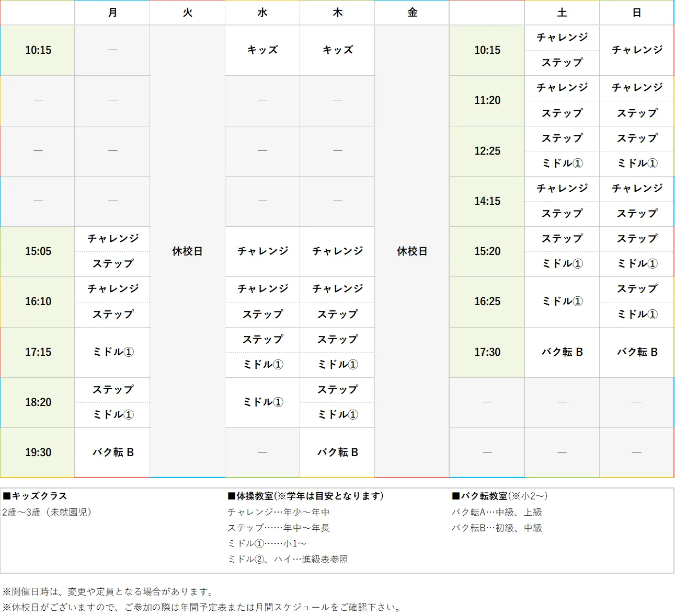Click the バク転A…中級、上級 legend text

pyautogui.click(x=497, y=513)
